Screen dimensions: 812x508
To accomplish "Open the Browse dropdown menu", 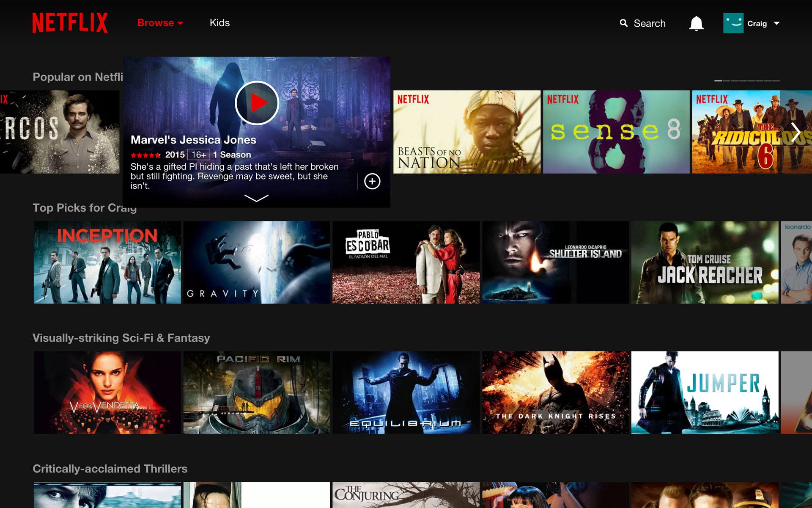I will coord(160,23).
